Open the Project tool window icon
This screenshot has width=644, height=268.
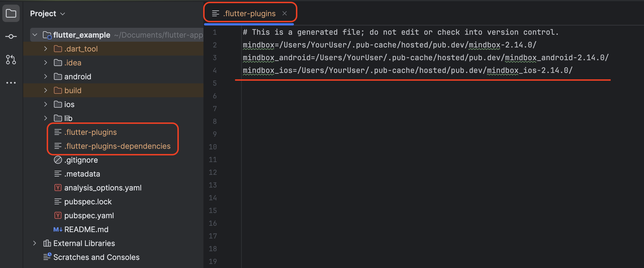coord(11,13)
